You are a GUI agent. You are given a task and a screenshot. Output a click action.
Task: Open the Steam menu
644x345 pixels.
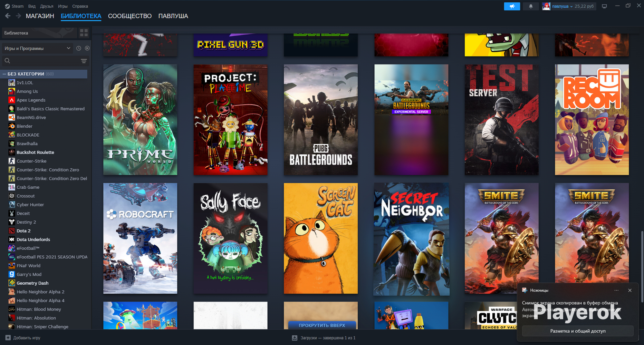(x=18, y=6)
